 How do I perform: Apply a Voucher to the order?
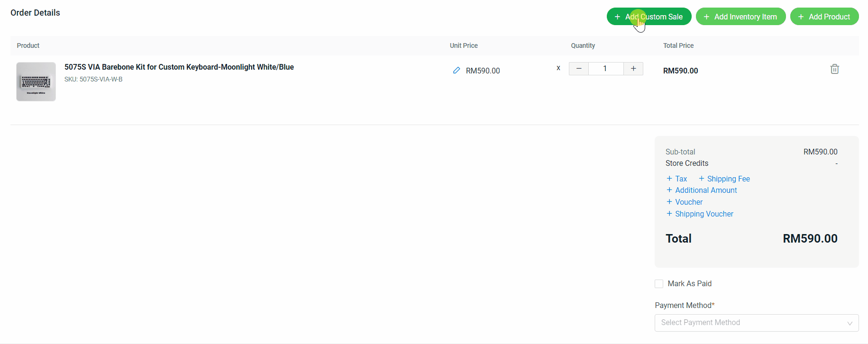[689, 202]
